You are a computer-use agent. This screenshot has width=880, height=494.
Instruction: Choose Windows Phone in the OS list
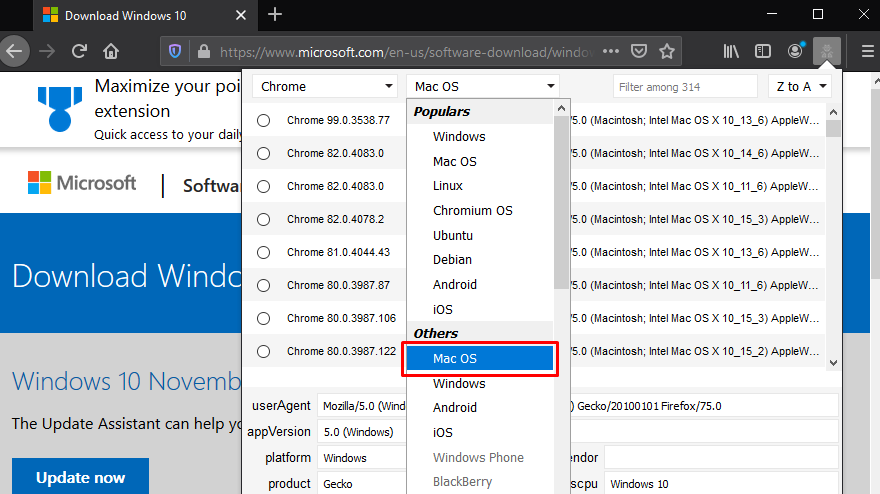pos(480,457)
